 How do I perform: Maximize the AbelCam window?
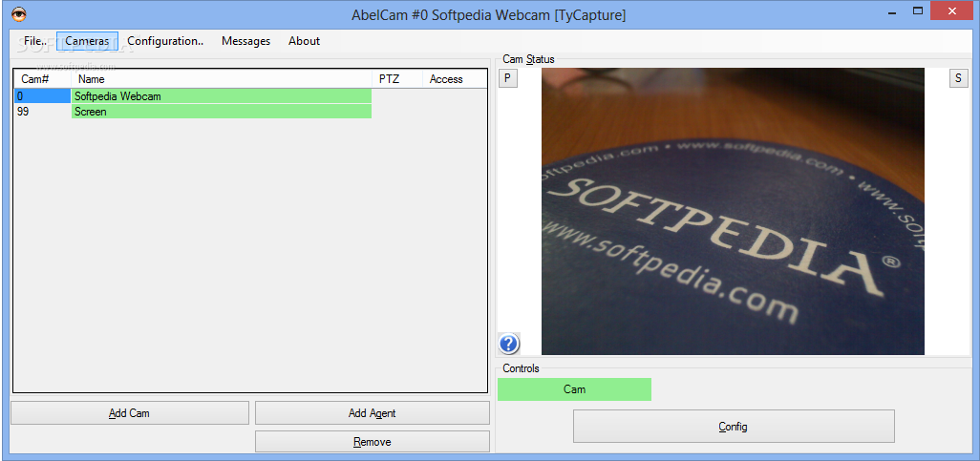click(x=918, y=10)
